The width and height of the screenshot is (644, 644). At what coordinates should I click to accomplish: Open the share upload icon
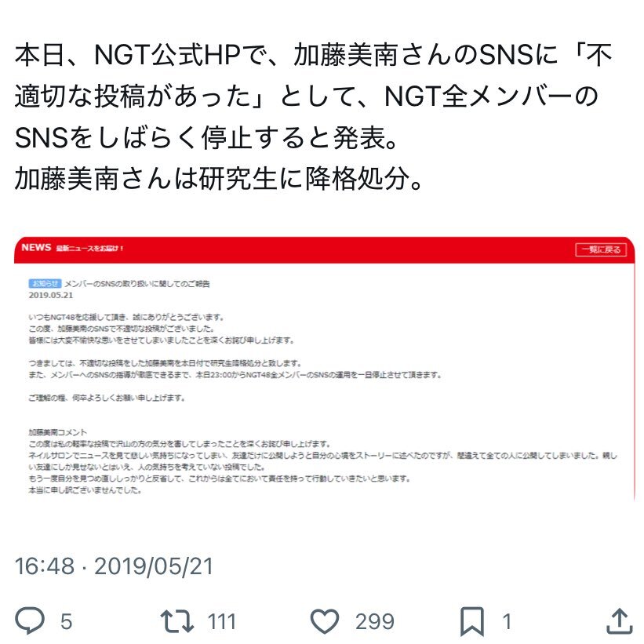620,620
